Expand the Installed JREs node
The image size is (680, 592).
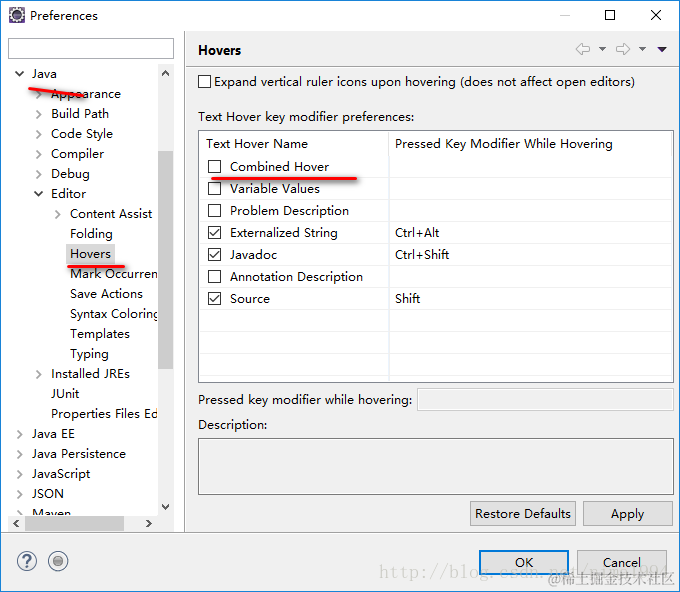coord(39,374)
